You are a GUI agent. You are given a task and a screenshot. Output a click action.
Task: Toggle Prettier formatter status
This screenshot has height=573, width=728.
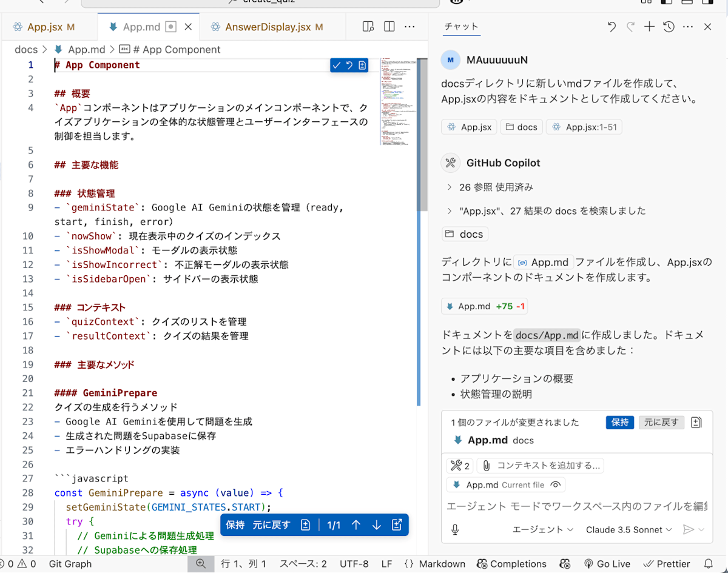coord(666,564)
